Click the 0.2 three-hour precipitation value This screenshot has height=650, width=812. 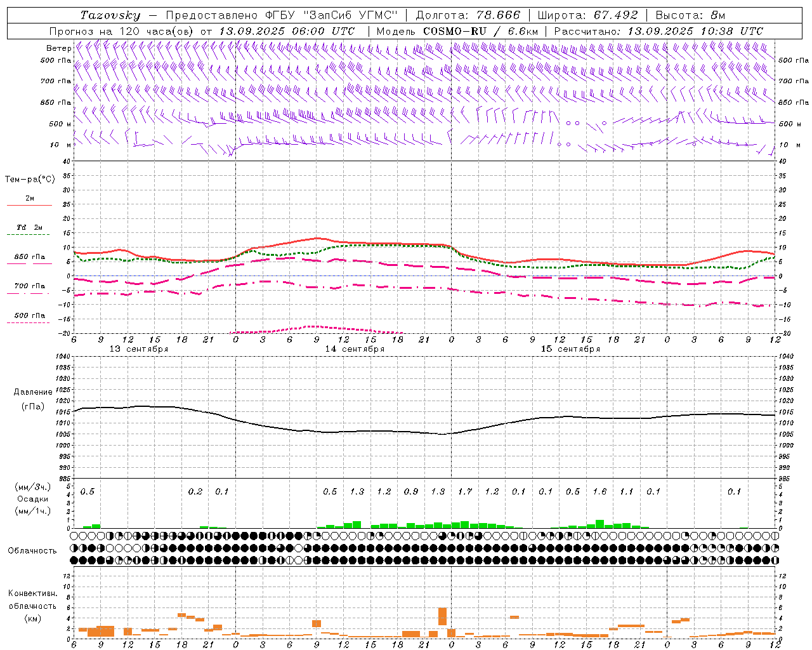[x=195, y=492]
